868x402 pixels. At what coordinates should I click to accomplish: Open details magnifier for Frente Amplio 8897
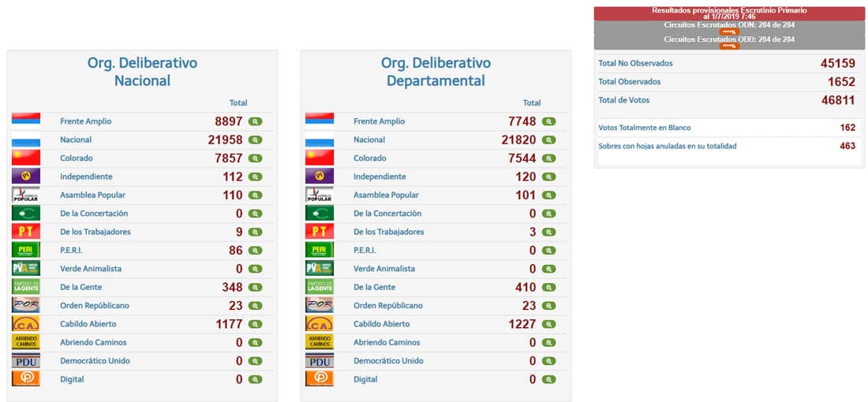tap(255, 121)
